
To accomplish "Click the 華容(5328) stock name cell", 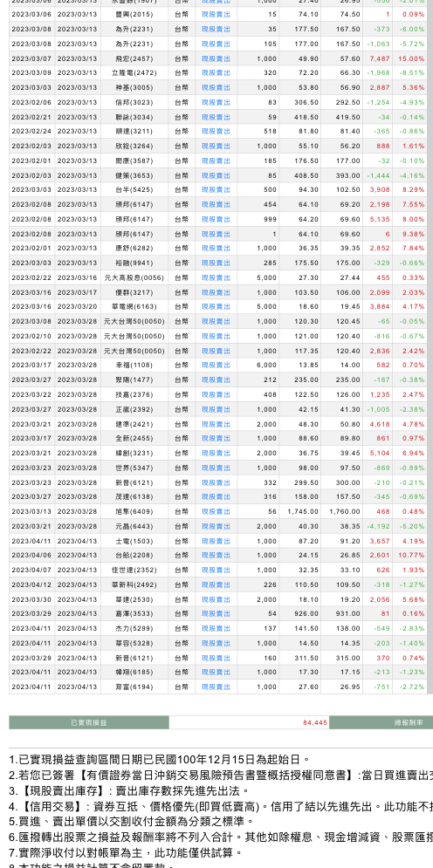I will (134, 643).
